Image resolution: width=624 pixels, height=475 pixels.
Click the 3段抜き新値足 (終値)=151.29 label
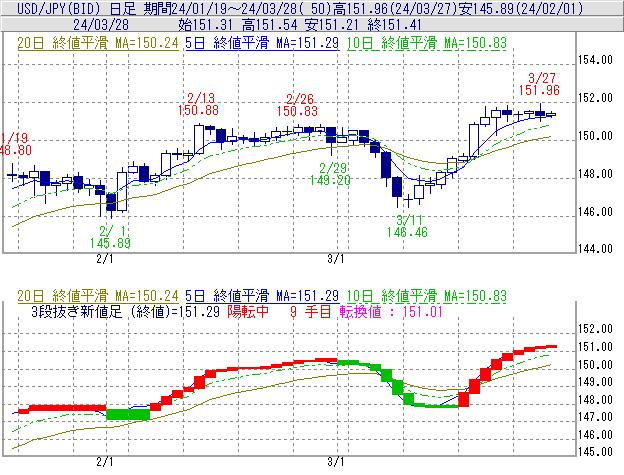[x=125, y=311]
